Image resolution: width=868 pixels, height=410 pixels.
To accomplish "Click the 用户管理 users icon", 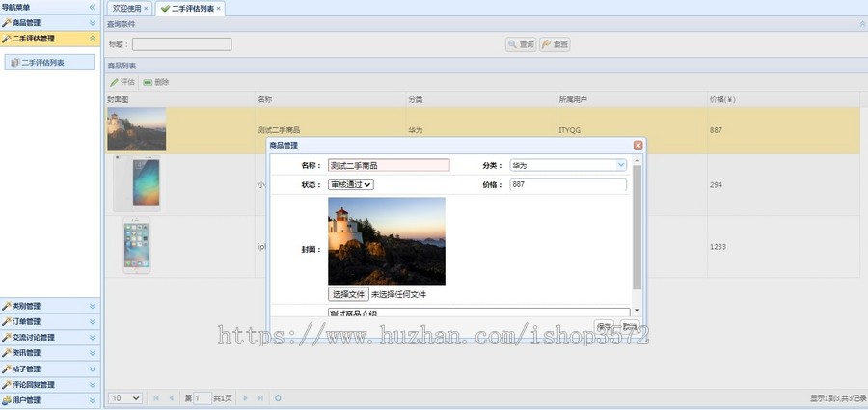I will coord(7,399).
